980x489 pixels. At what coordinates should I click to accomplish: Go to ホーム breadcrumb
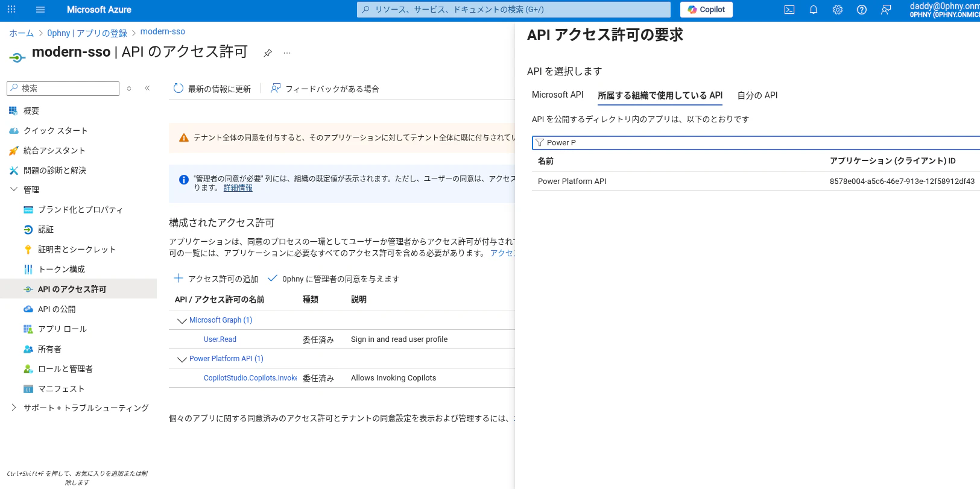(x=21, y=33)
